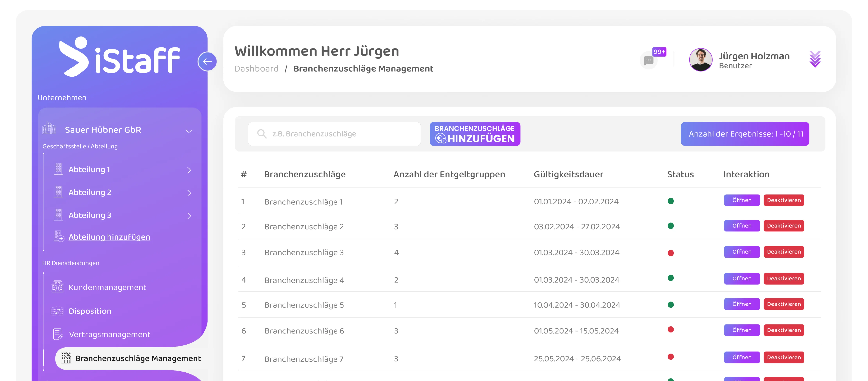Select Abteilung 1 in the sidebar
This screenshot has height=381, width=868.
[89, 170]
